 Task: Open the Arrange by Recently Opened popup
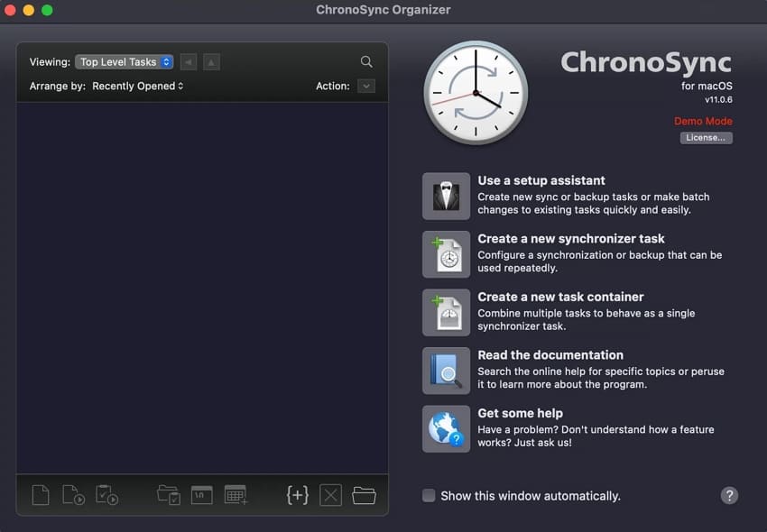(x=138, y=86)
